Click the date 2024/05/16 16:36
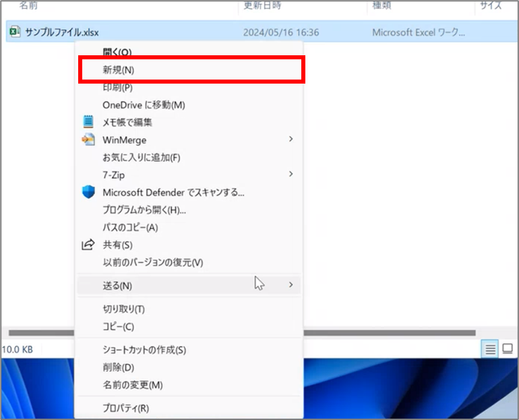The width and height of the screenshot is (519, 420). pyautogui.click(x=281, y=32)
